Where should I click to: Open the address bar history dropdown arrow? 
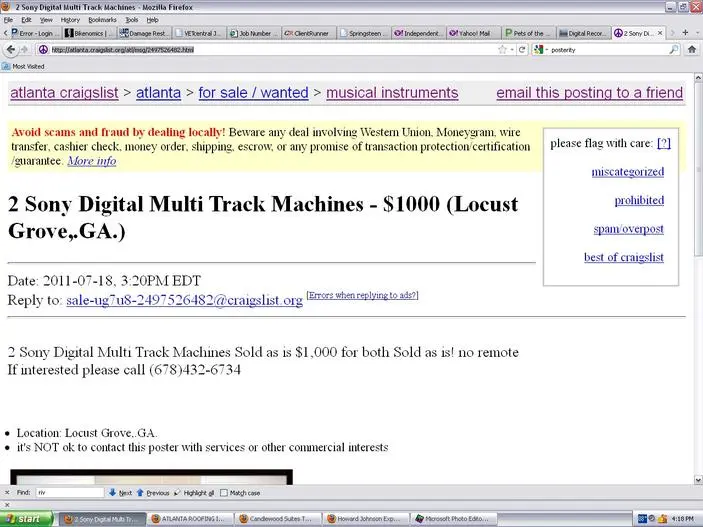tap(512, 49)
